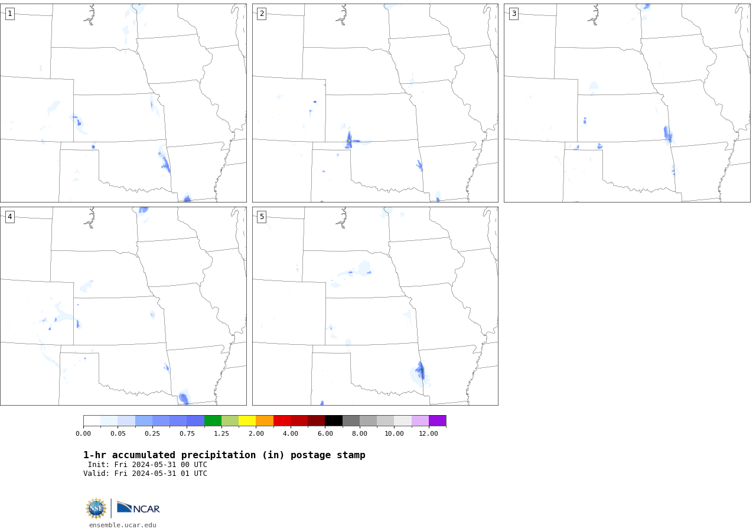Click the NCAR logo
Viewport: 756px width, 532px height.
(138, 508)
